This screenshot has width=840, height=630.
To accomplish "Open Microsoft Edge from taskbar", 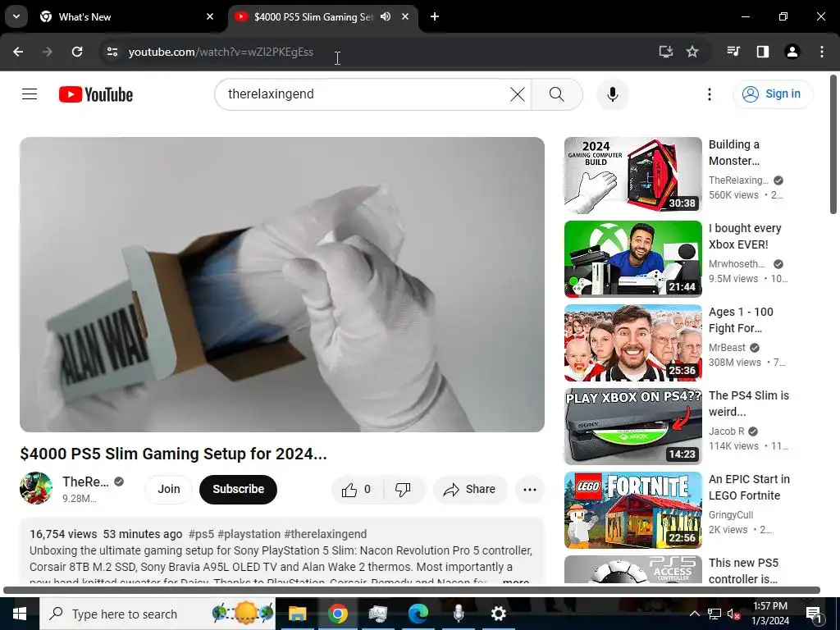I will tap(418, 614).
